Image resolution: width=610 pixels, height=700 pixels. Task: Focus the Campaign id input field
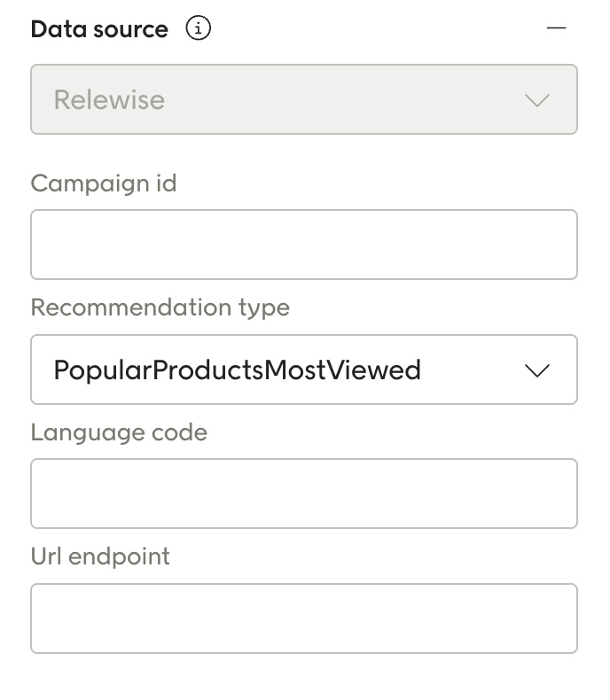pos(303,245)
